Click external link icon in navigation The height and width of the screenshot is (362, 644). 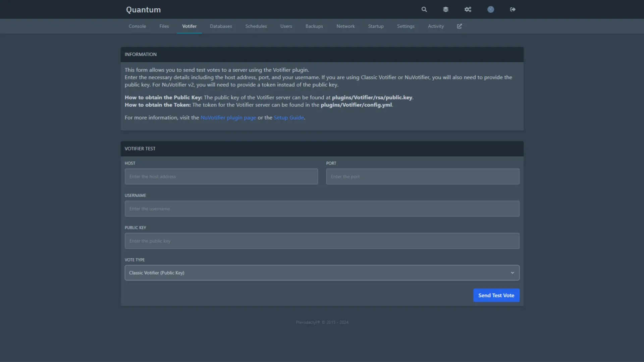[460, 26]
